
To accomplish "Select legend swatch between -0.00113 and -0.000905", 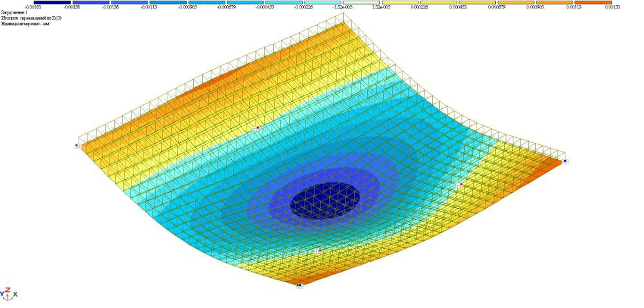I will click(168, 2).
